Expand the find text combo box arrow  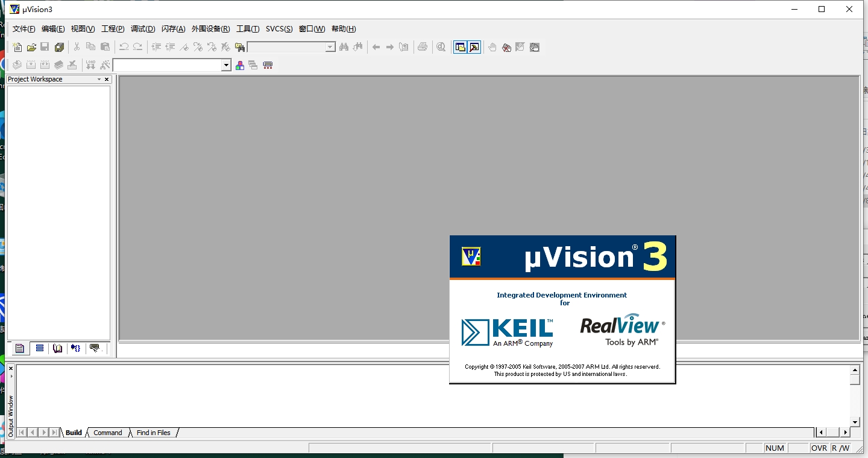coord(330,46)
